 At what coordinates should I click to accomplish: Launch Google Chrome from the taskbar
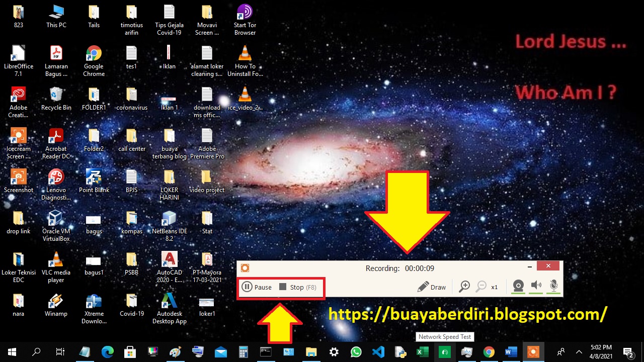489,352
